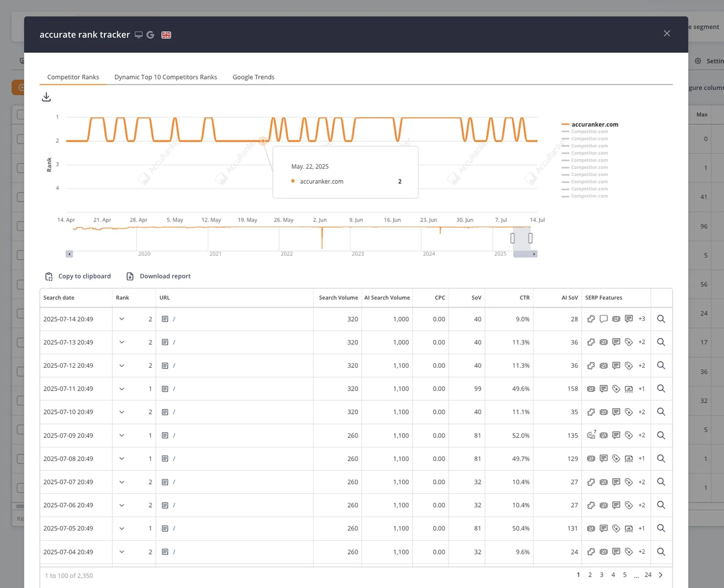
Task: Go to page 2 of results
Action: pyautogui.click(x=590, y=575)
